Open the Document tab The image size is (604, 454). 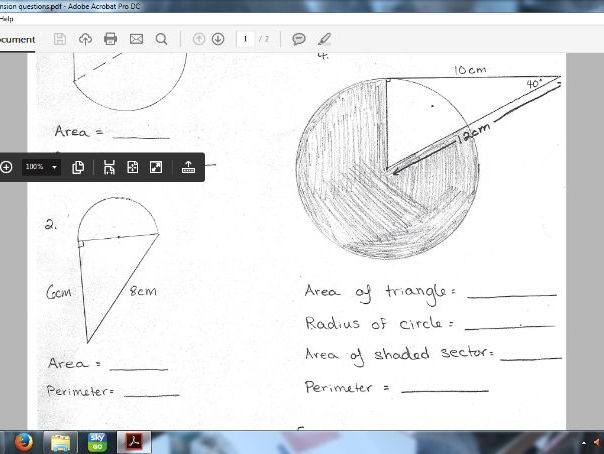(x=17, y=40)
